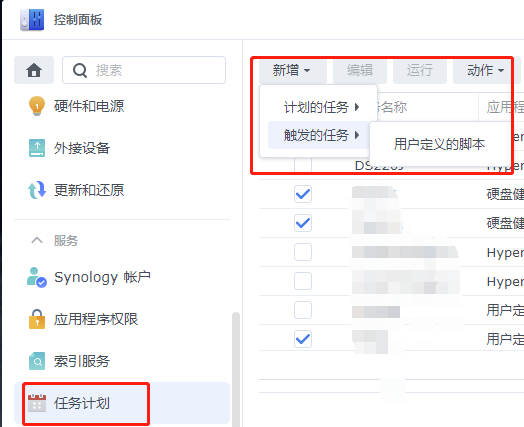Click the 编辑 button
This screenshot has width=524, height=427.
click(x=360, y=70)
